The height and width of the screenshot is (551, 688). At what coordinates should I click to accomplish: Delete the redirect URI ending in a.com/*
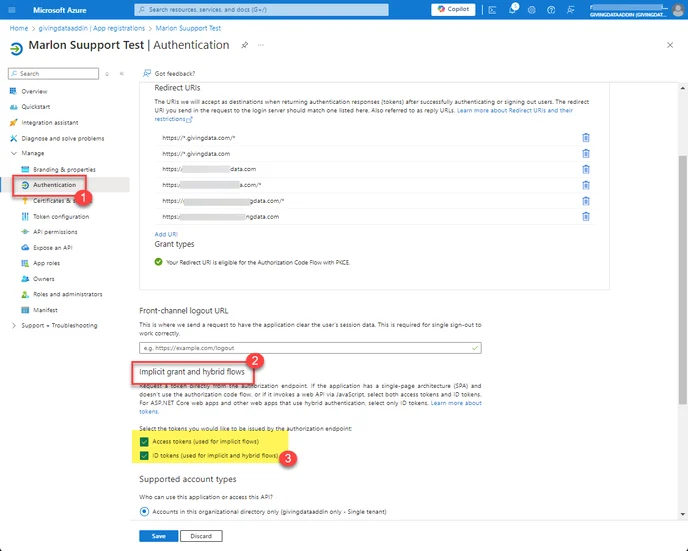pyautogui.click(x=585, y=185)
